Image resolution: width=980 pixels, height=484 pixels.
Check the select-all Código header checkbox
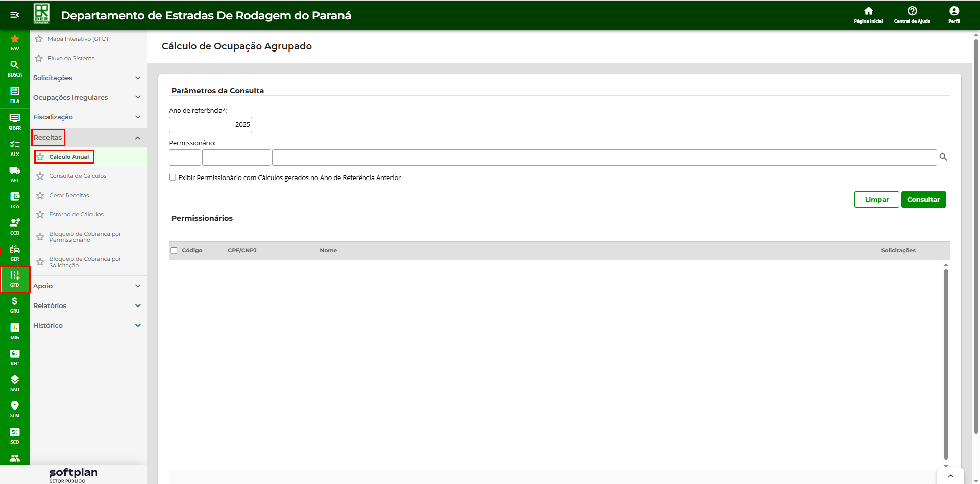174,250
